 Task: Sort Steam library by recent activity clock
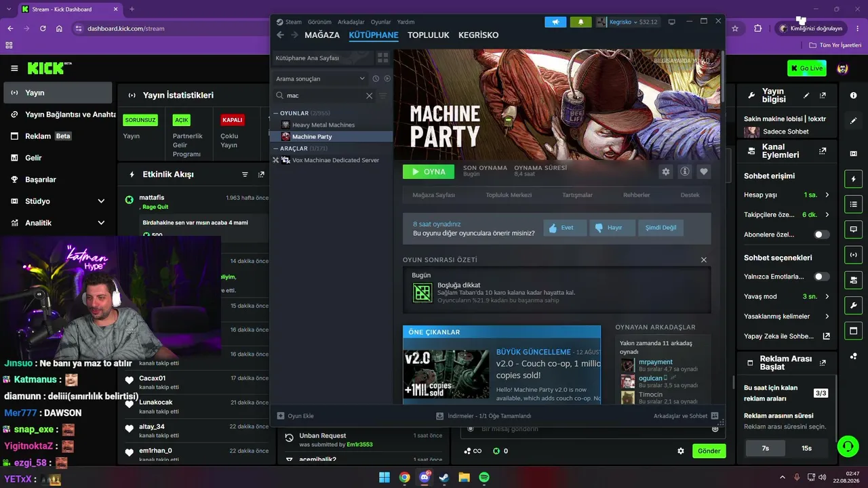pos(376,79)
